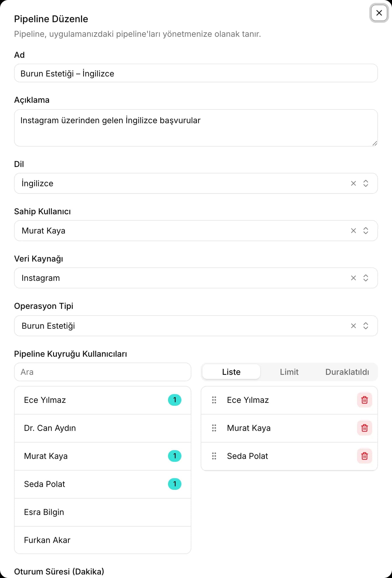The image size is (392, 578).
Task: Remove Murat Kaya using trash icon
Action: pos(364,428)
